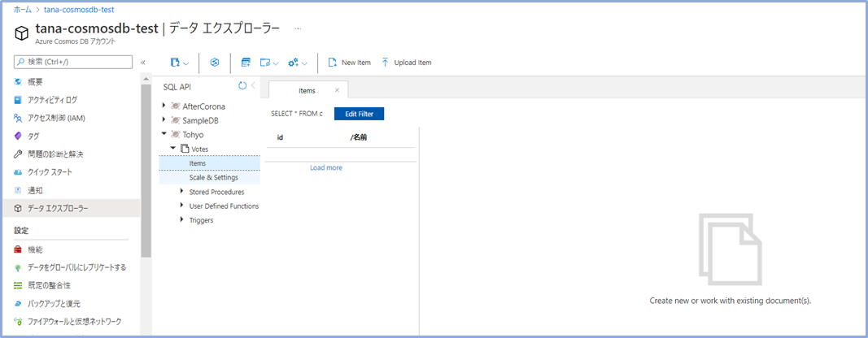Image resolution: width=868 pixels, height=338 pixels.
Task: Click inside the 検索 (Ctrl+/) search box
Action: tap(73, 62)
